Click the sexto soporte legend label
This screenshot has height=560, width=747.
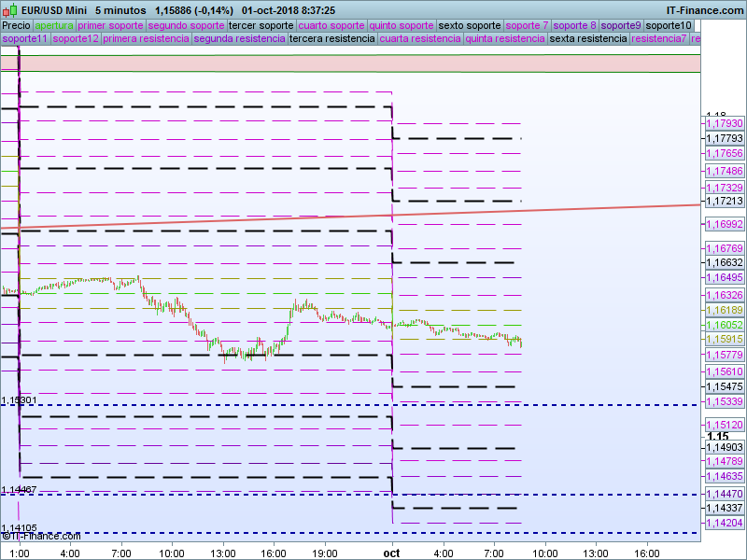click(470, 25)
